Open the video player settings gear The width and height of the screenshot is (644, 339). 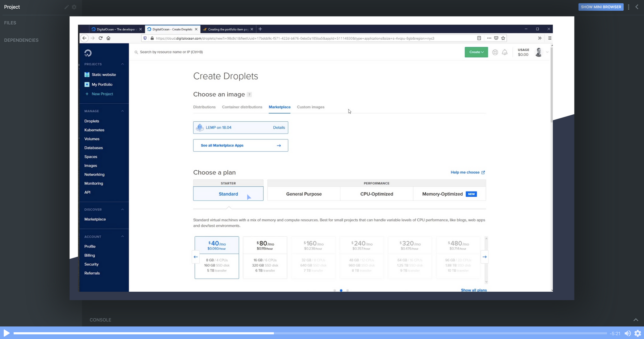[x=638, y=334]
